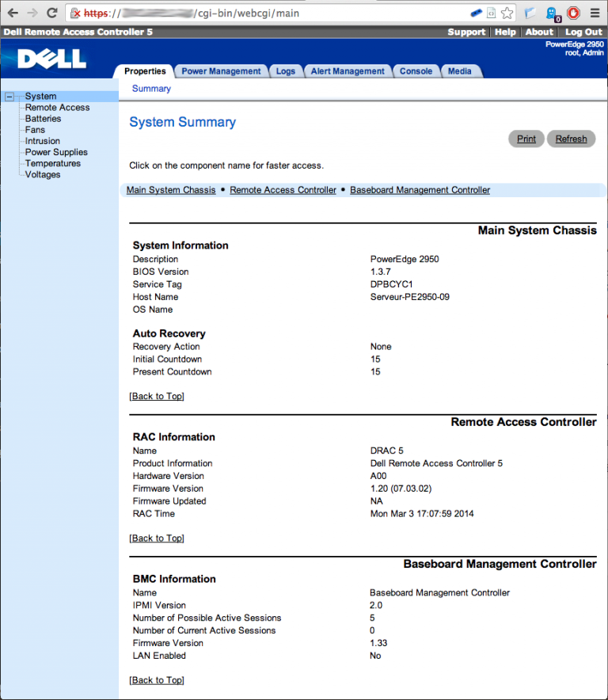This screenshot has width=608, height=700.
Task: Open Remote Access in the tree
Action: click(x=57, y=107)
